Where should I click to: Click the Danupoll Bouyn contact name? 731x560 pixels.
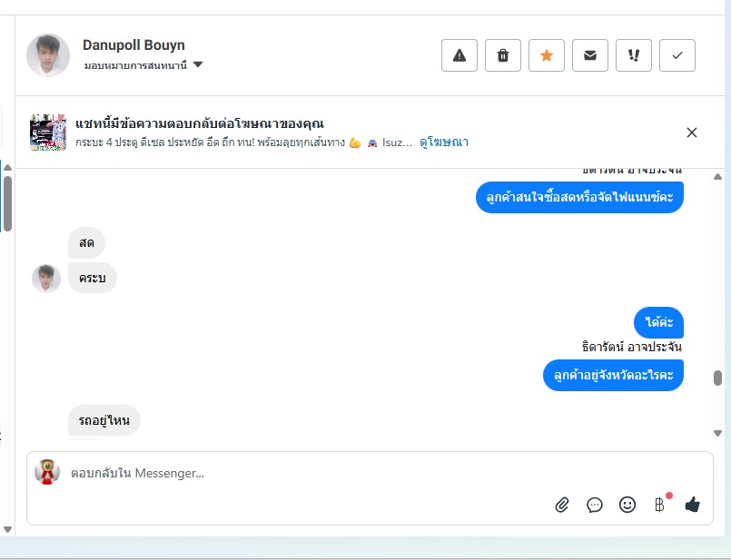133,45
